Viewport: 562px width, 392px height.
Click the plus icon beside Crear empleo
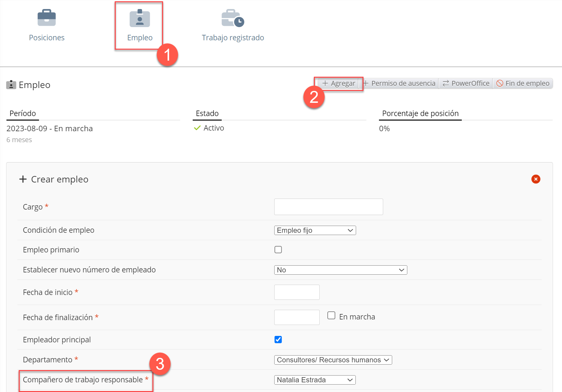tap(23, 179)
